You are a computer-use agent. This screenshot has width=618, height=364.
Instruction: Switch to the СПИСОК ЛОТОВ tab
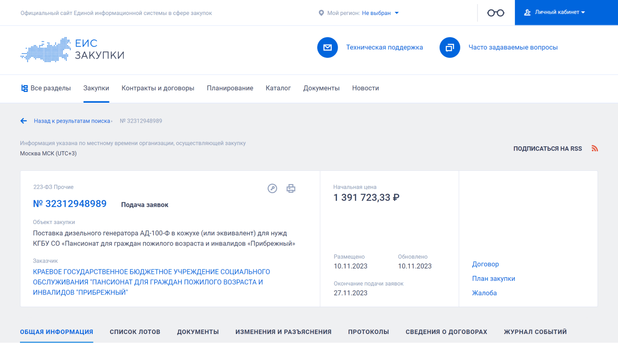click(x=135, y=332)
